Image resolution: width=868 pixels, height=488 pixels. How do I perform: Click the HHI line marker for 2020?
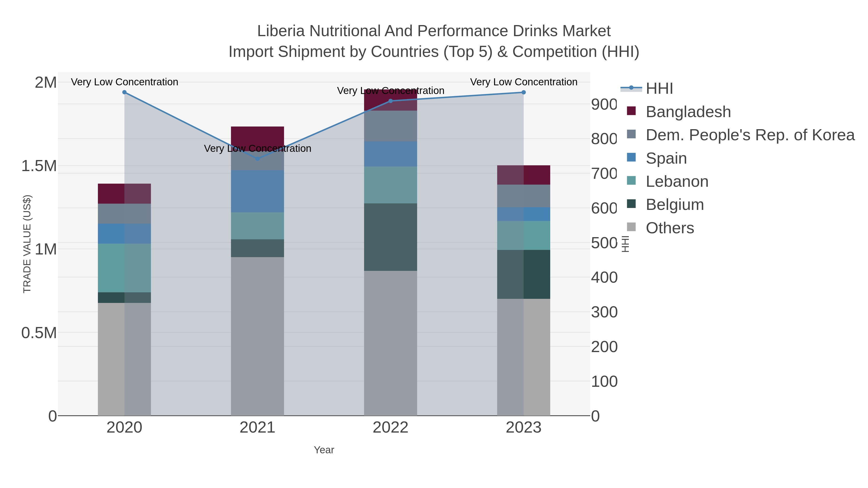tap(124, 92)
